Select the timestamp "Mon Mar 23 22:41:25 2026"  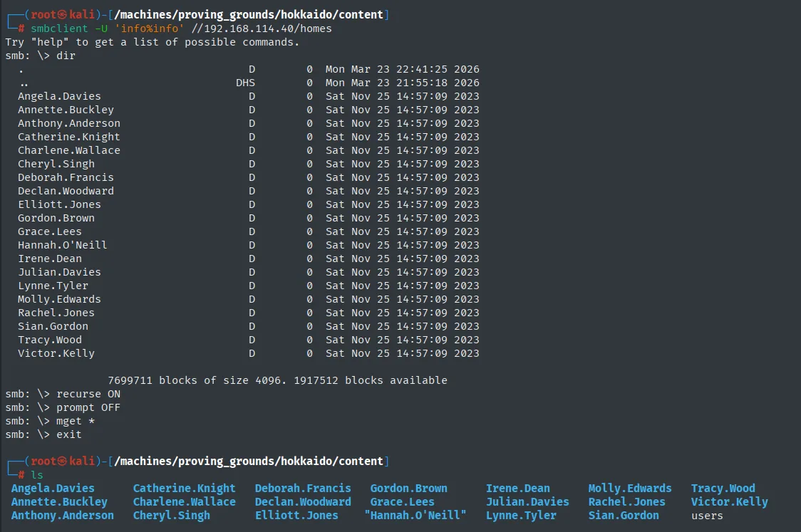click(x=403, y=69)
